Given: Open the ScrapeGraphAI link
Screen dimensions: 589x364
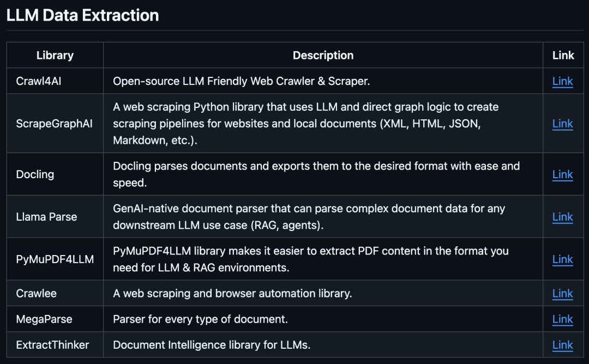Looking at the screenshot, I should (562, 124).
